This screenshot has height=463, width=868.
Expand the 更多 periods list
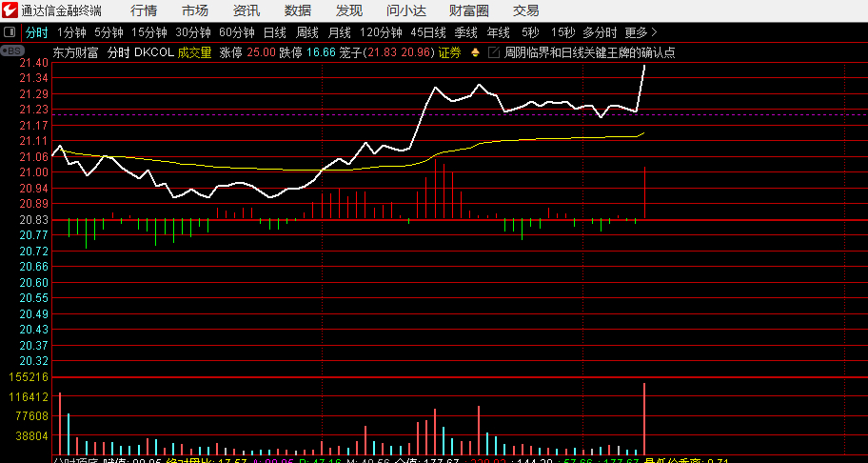641,32
